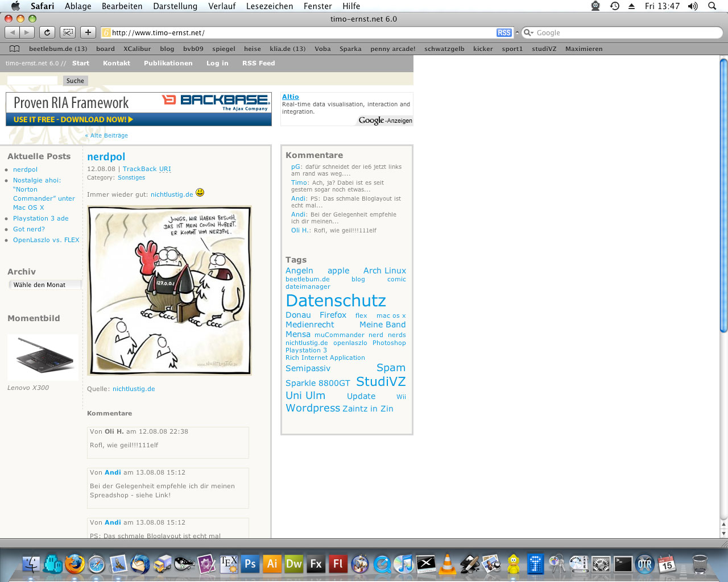Launch VLC traffic cone icon
This screenshot has height=582, width=728.
pos(448,564)
